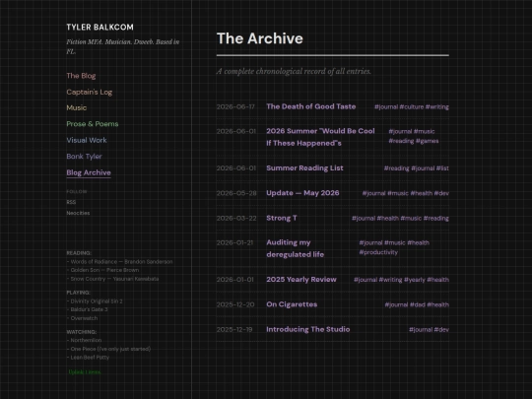Click the date 2025-12-20
This screenshot has height=399, width=532.
(x=235, y=304)
